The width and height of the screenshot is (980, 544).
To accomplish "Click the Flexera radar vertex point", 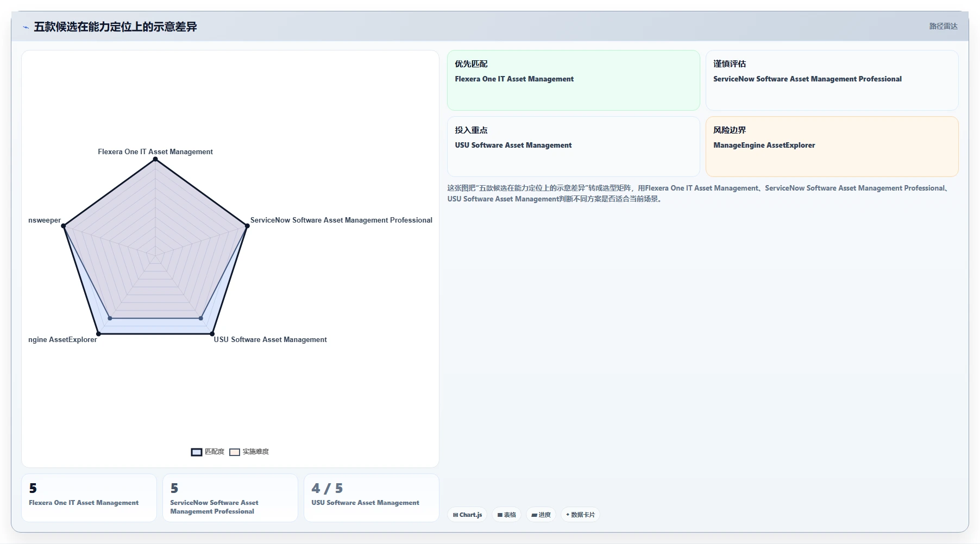I will coord(155,159).
